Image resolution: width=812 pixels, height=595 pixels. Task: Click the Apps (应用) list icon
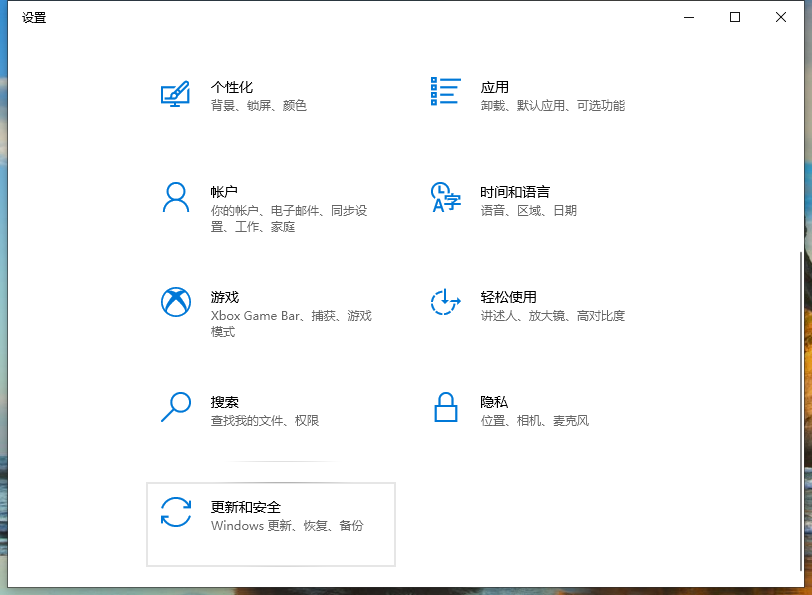pyautogui.click(x=445, y=91)
